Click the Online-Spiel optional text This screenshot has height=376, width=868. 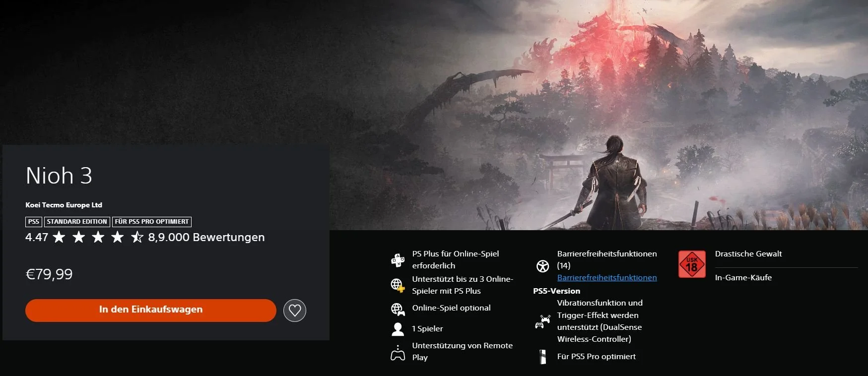click(x=451, y=308)
